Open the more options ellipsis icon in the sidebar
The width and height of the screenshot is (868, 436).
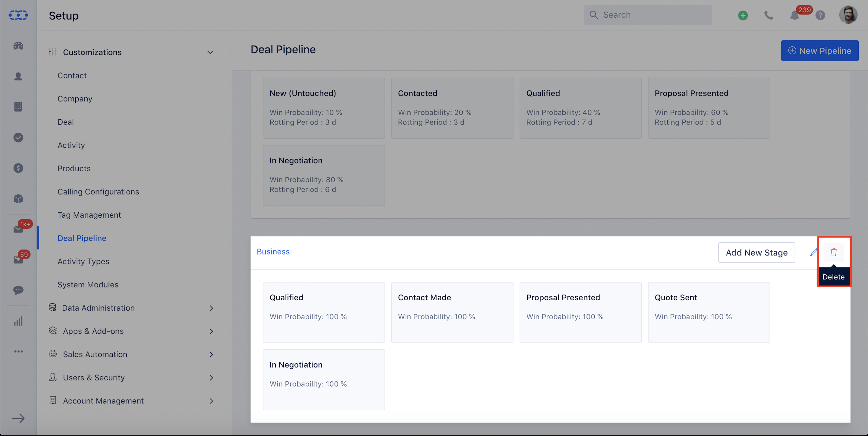18,351
